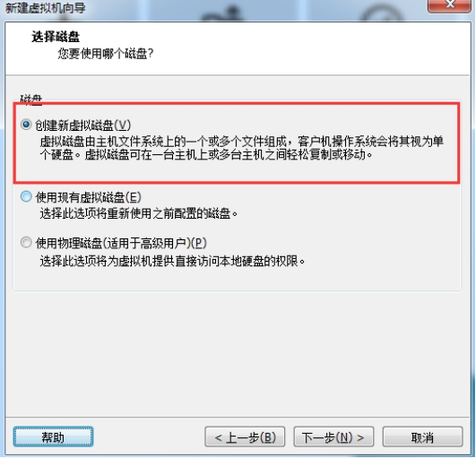
Task: Close the 新建虚拟机向导 window with X
Action: (x=450, y=4)
